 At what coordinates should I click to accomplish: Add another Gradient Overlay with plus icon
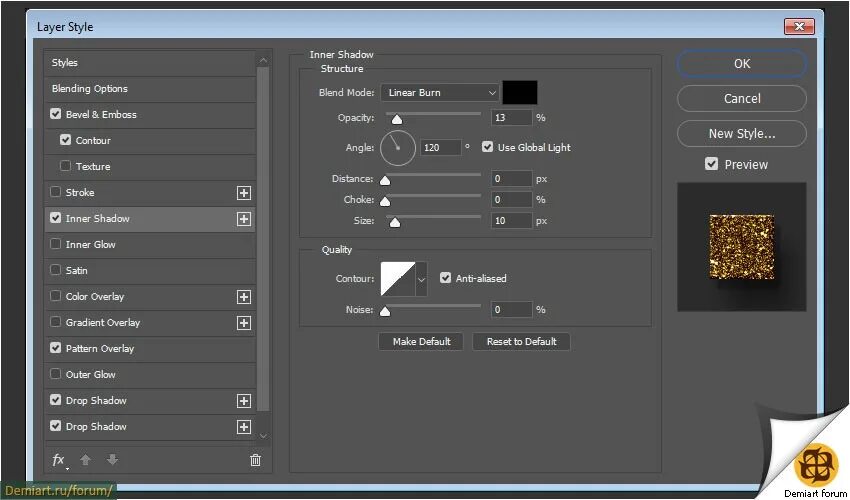[244, 323]
